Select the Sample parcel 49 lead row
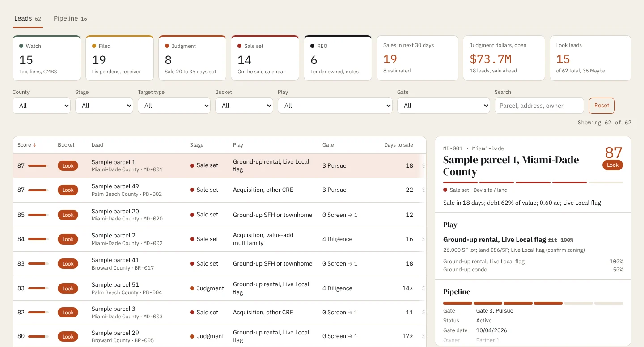644x347 pixels. [219, 190]
